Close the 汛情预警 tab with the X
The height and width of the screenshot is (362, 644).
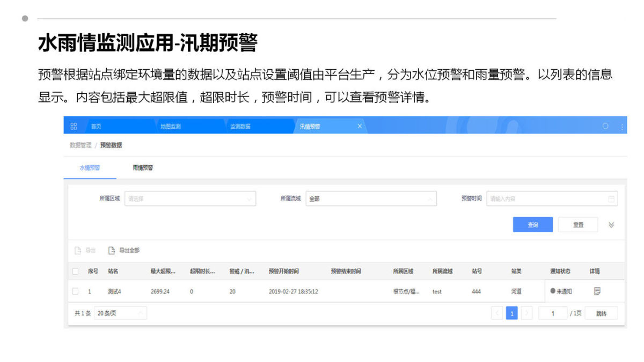(x=360, y=126)
